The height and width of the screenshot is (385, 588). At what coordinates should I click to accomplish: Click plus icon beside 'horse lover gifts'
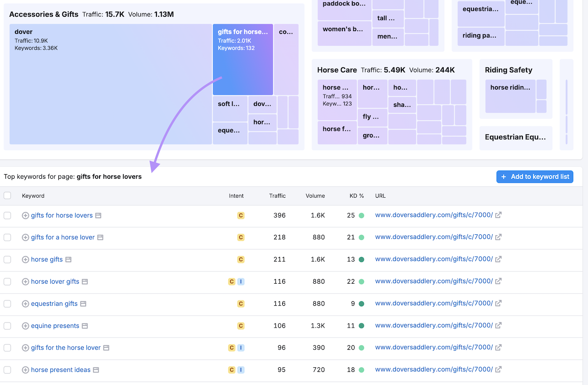(25, 281)
